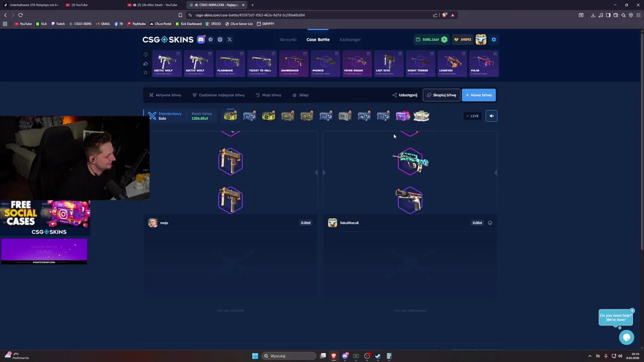
Task: Select the PHOBOS drop card
Action: click(325, 63)
